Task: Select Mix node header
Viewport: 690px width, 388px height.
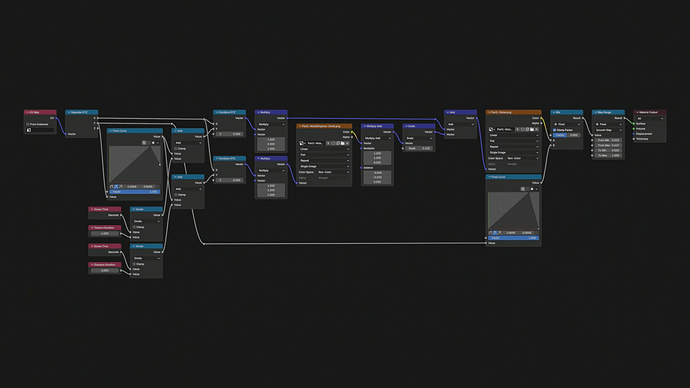Action: [x=567, y=113]
